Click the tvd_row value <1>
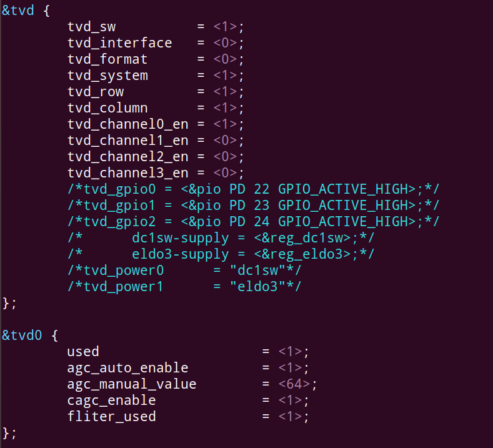 (225, 91)
